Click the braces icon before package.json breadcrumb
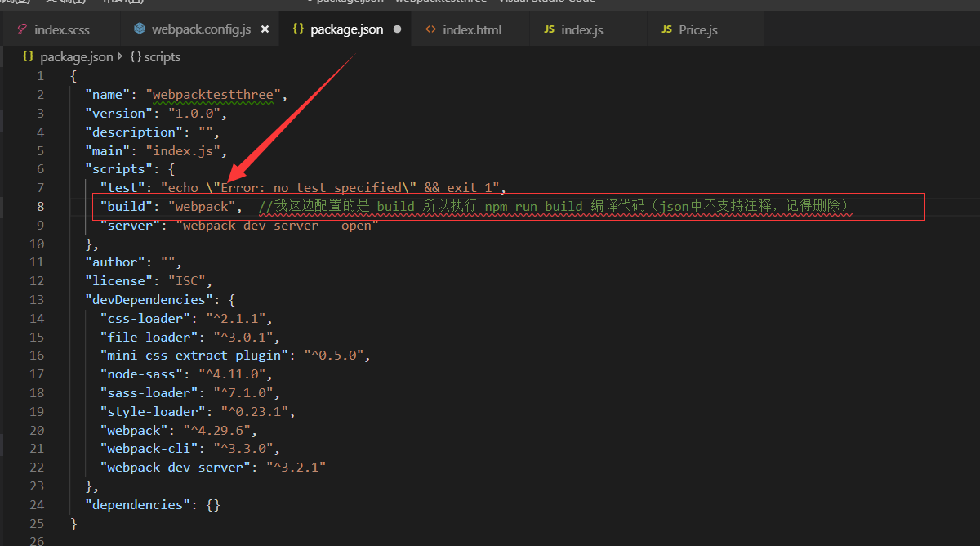The width and height of the screenshot is (980, 546). tap(29, 56)
